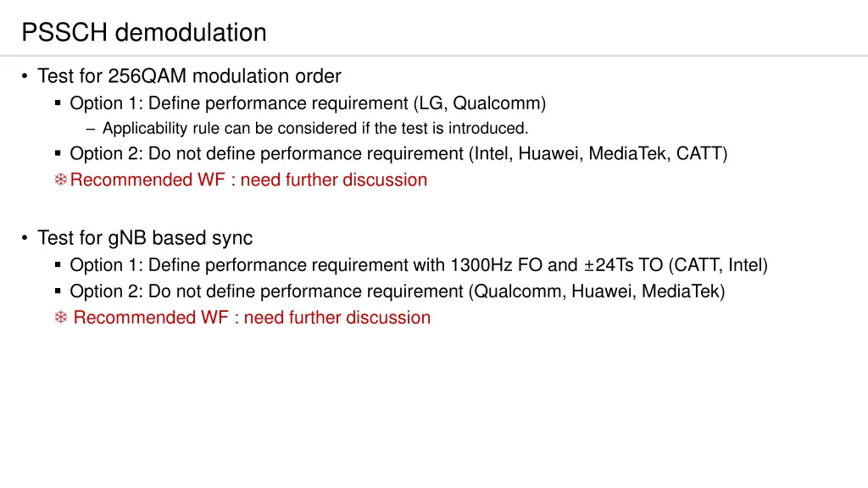Select the 'Test for 256QAM modulation order' bullet
The width and height of the screenshot is (868, 488).
coord(189,75)
